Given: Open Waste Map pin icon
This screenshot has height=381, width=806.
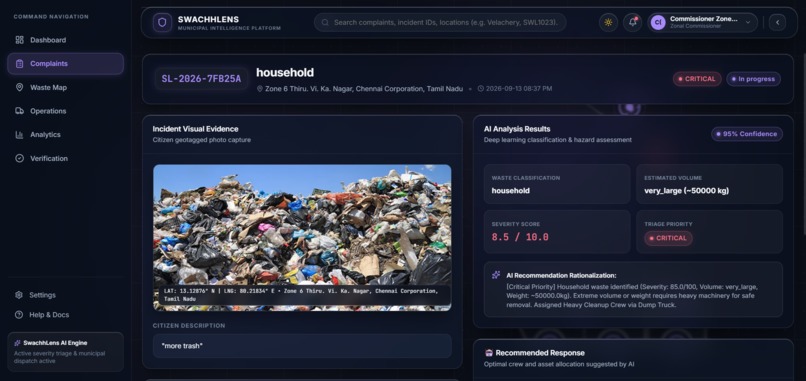Looking at the screenshot, I should pyautogui.click(x=20, y=87).
